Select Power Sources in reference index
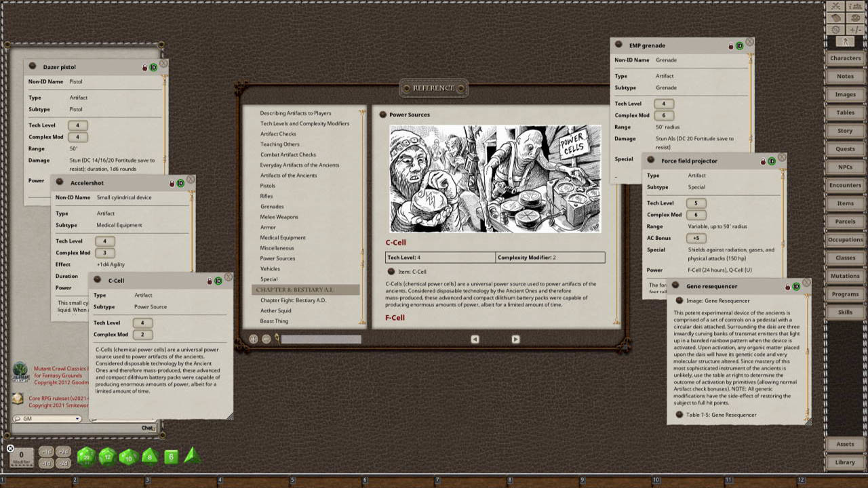Screen dimensions: 868x488 (277, 258)
